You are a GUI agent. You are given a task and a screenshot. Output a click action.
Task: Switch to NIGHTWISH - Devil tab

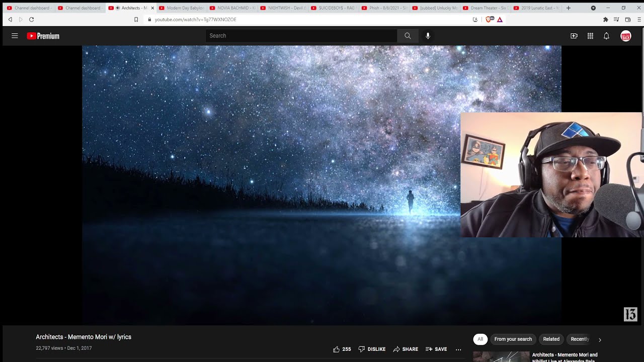[x=283, y=8]
